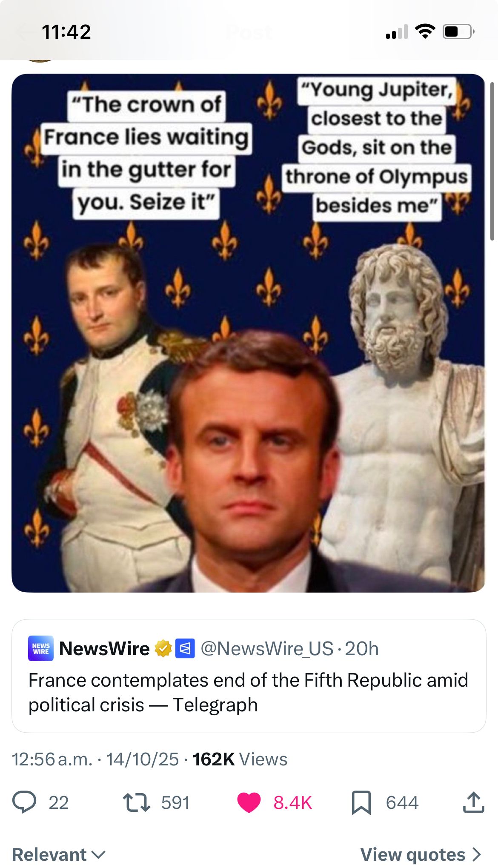Toggle the bookmark icon for this post
Viewport: 498px width, 868px height.
[x=361, y=802]
